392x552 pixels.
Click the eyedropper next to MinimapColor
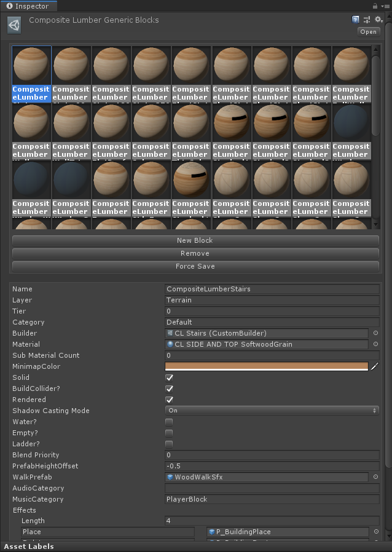pyautogui.click(x=375, y=366)
